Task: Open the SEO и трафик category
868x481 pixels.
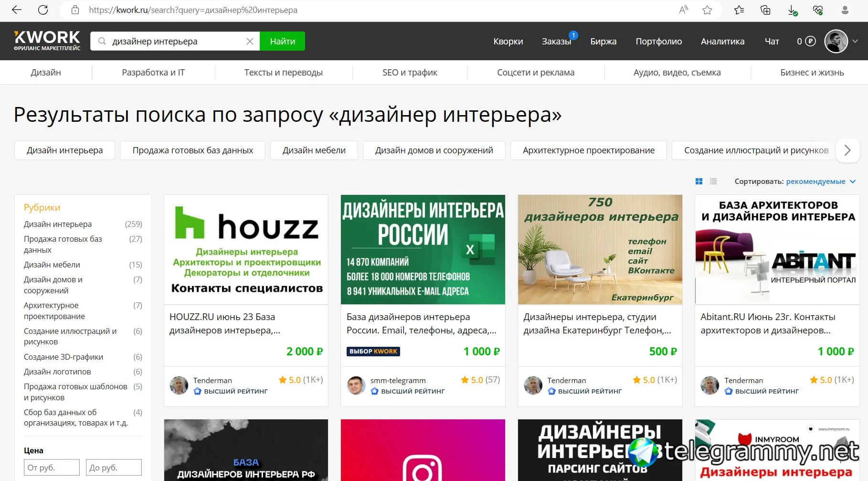Action: [410, 73]
